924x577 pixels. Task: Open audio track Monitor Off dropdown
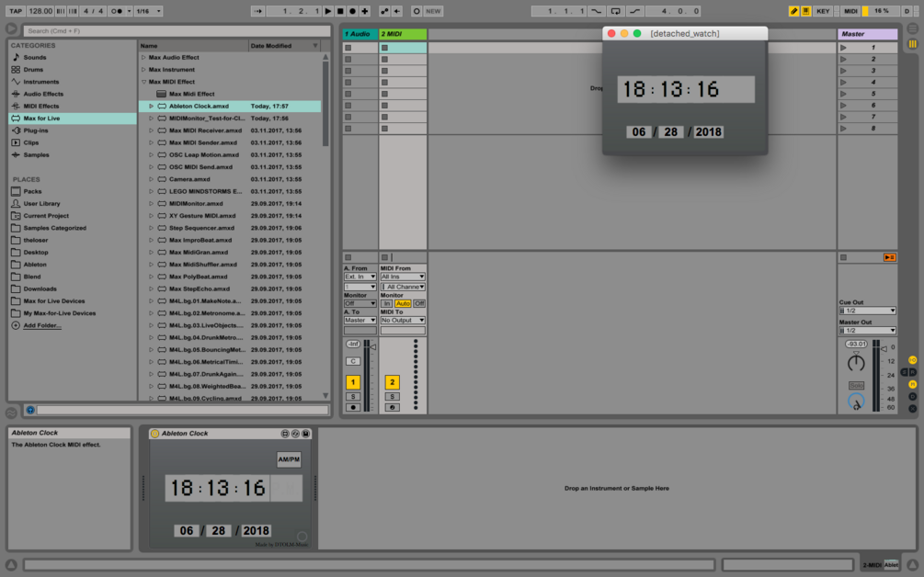click(x=359, y=304)
